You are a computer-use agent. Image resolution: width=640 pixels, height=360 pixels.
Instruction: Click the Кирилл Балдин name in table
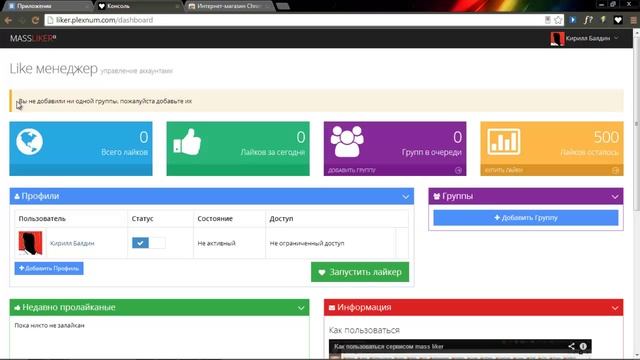click(x=72, y=243)
